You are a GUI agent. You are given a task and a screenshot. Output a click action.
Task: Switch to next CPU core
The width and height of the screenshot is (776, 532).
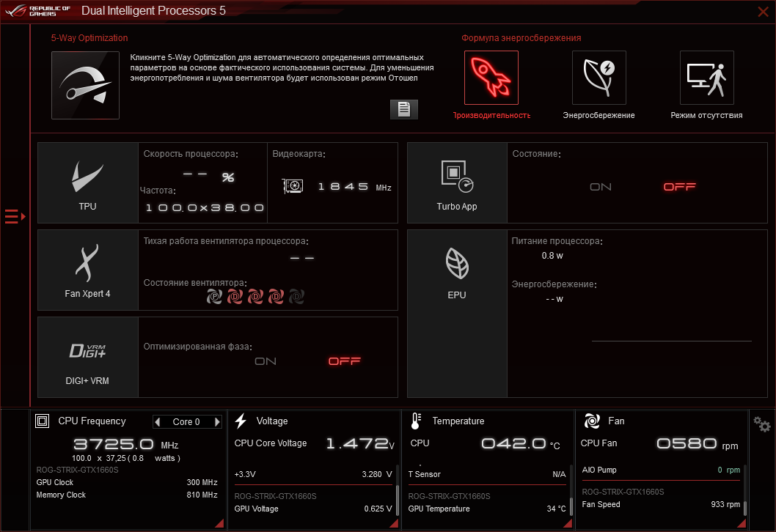217,422
